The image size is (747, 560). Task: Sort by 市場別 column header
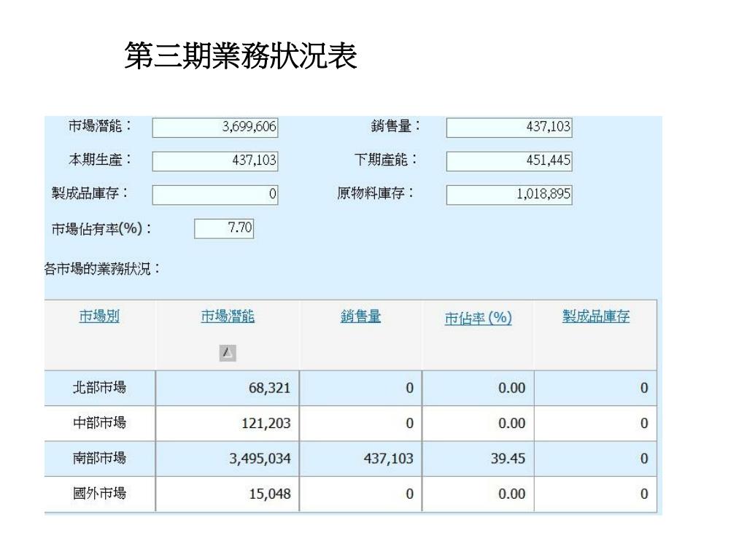[99, 316]
